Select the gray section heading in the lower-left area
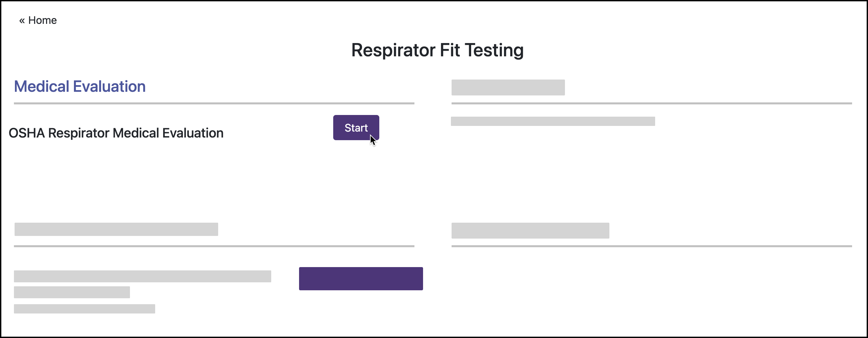This screenshot has width=868, height=338. [x=116, y=229]
